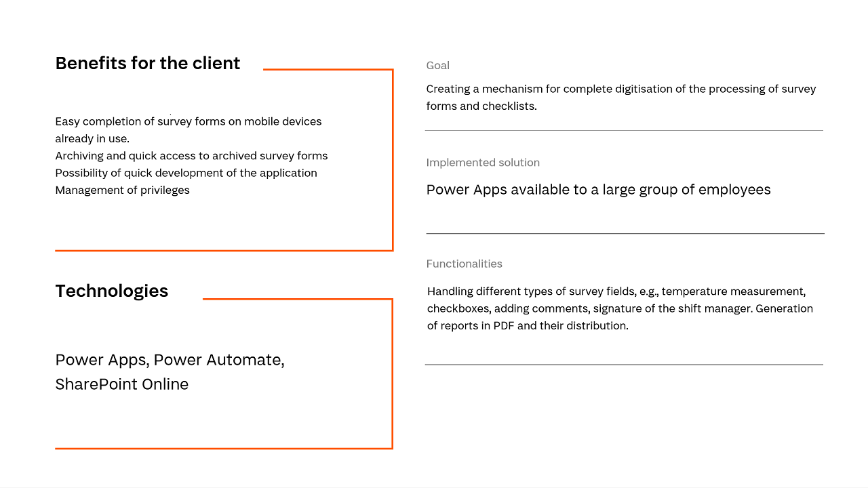Click 'Power Apps, Power Automate,' text
This screenshot has width=868, height=488.
click(x=170, y=360)
